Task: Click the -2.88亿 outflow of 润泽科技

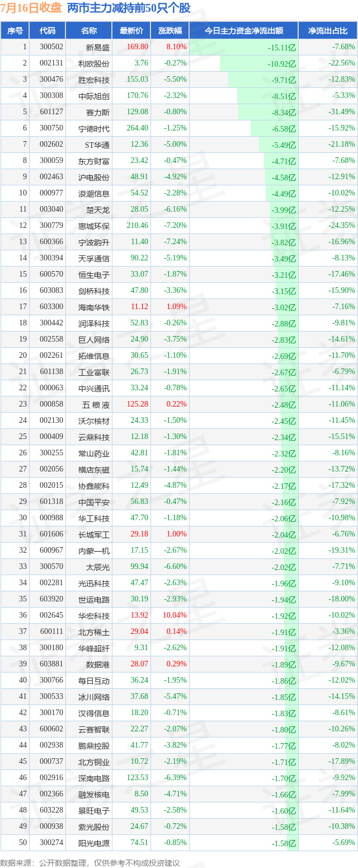Action: (x=284, y=324)
